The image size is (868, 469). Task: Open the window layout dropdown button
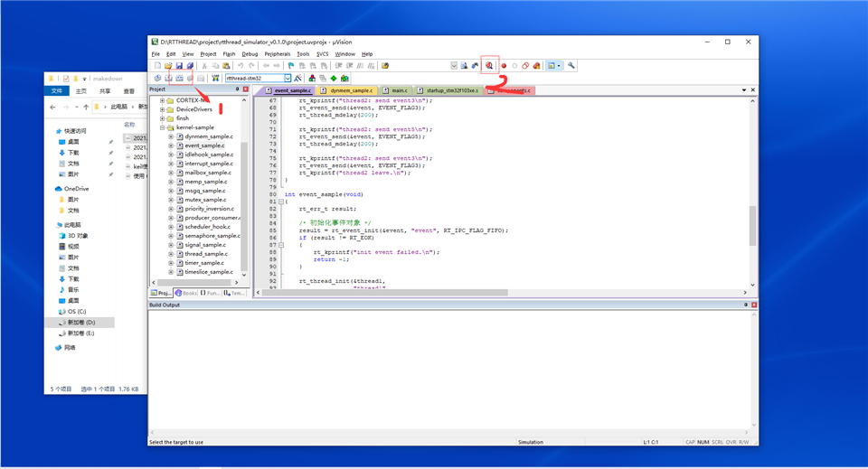[x=554, y=66]
